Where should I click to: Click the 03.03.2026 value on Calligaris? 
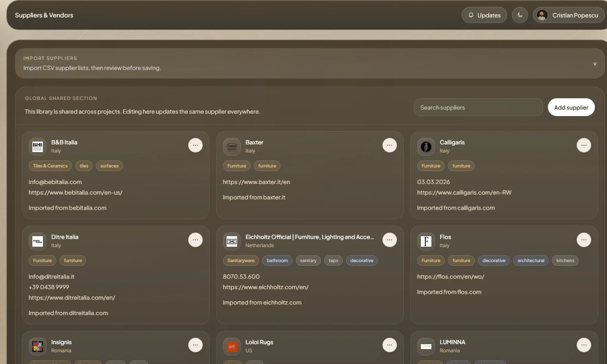(x=433, y=182)
